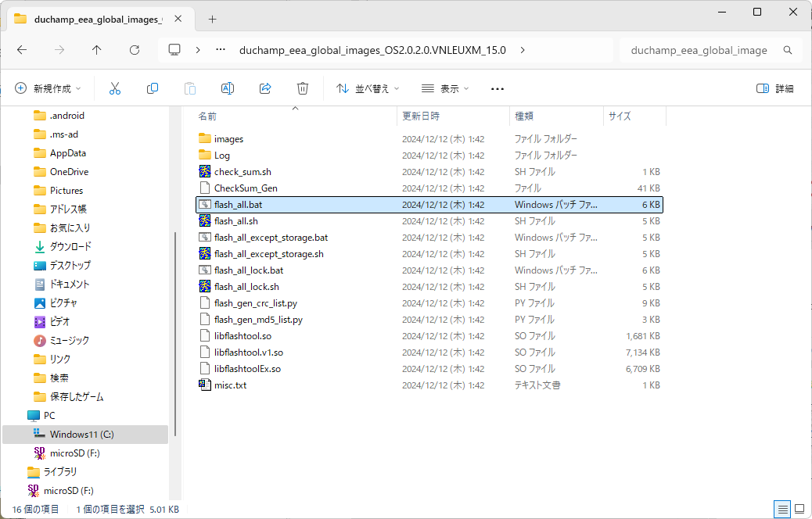Switch to large thumbnails view icon
The image size is (812, 519).
[799, 509]
